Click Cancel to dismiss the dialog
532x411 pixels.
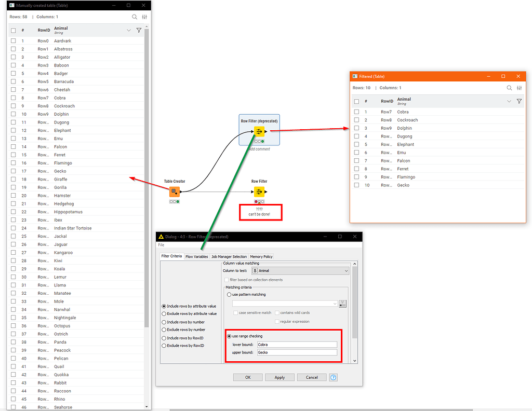[311, 377]
